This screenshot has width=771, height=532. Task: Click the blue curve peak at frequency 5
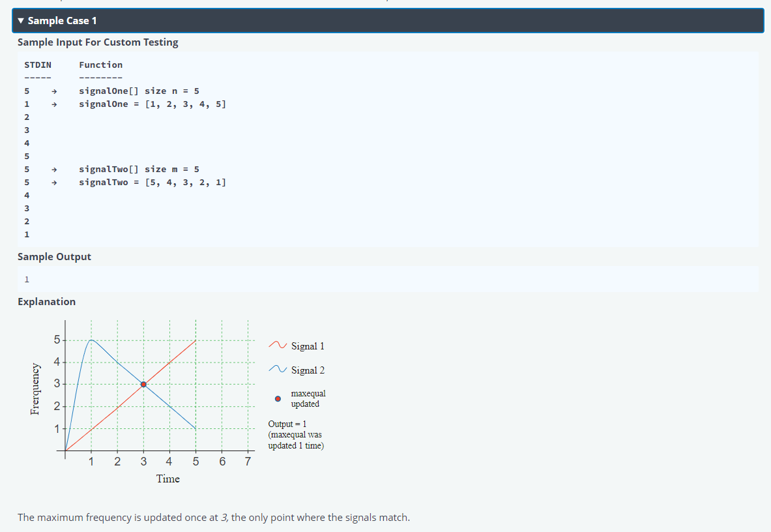pyautogui.click(x=91, y=340)
